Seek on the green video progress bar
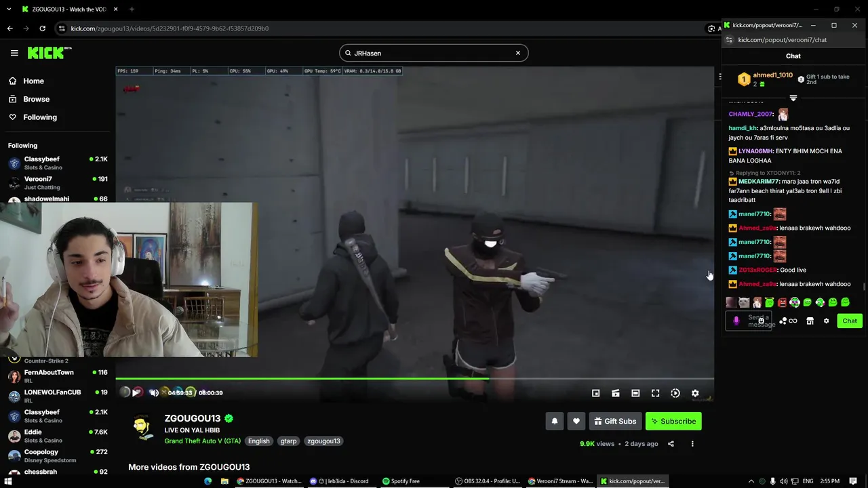This screenshot has width=868, height=488. [414, 378]
